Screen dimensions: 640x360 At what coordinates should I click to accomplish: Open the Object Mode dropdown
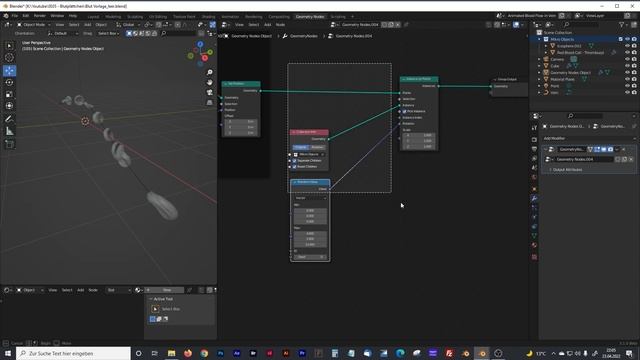(x=33, y=25)
